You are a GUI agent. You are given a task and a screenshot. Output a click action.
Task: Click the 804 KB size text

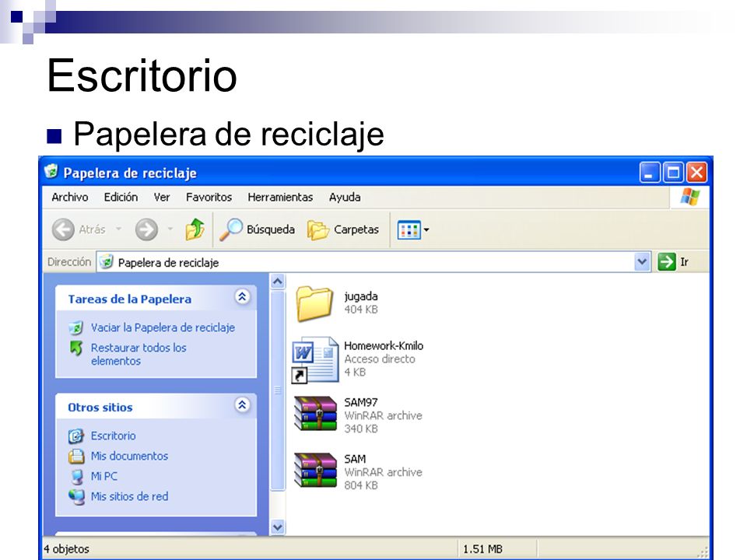click(x=360, y=485)
